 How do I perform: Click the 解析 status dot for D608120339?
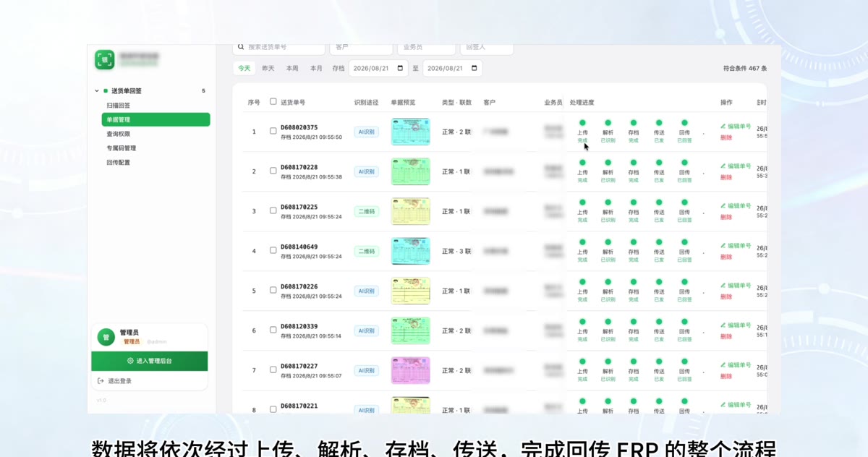[608, 322]
